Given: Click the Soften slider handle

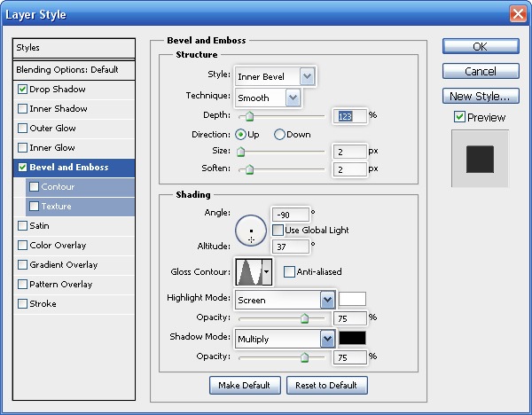Looking at the screenshot, I should click(249, 169).
